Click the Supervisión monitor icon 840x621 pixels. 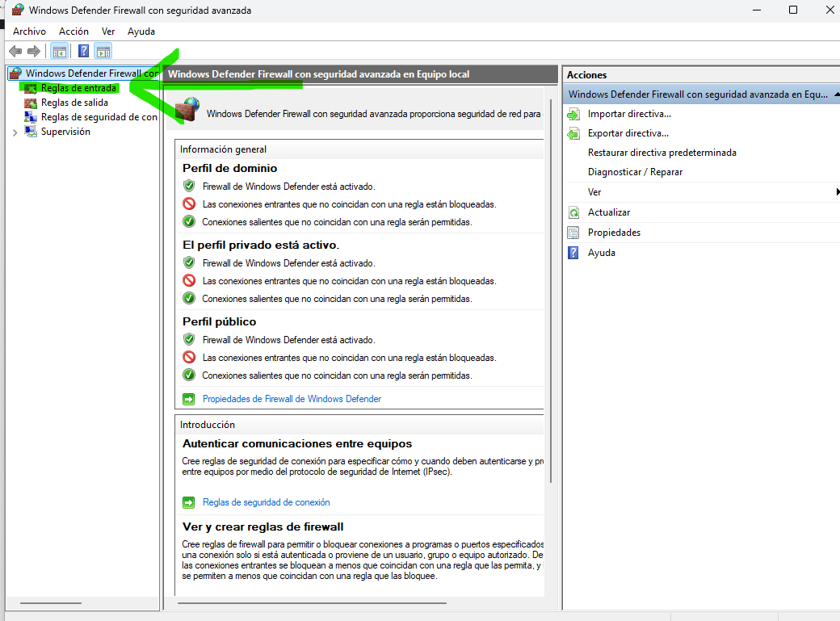click(x=31, y=132)
